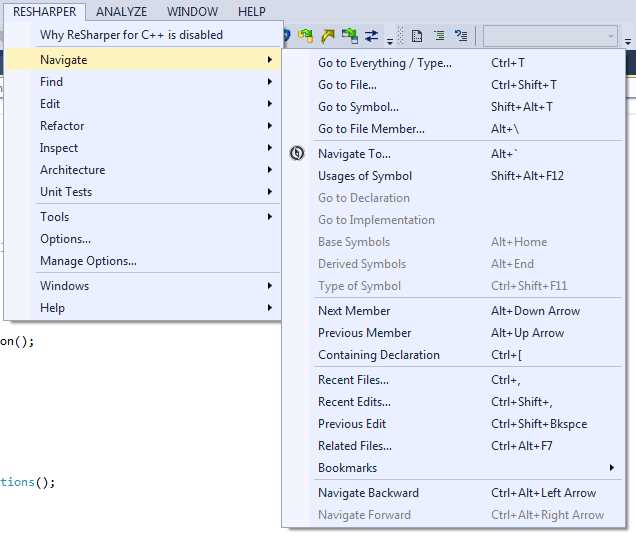The image size is (636, 538).
Task: Expand the Find submenu
Action: [143, 82]
